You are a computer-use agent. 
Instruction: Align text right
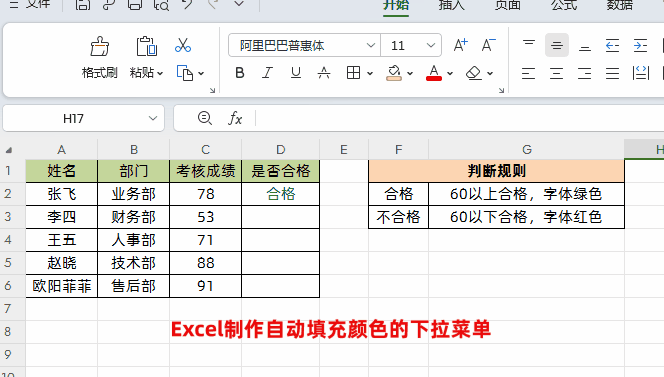click(584, 73)
